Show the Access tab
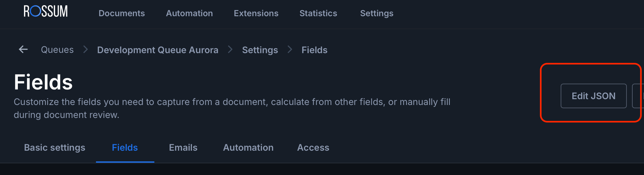The image size is (644, 175). (313, 148)
